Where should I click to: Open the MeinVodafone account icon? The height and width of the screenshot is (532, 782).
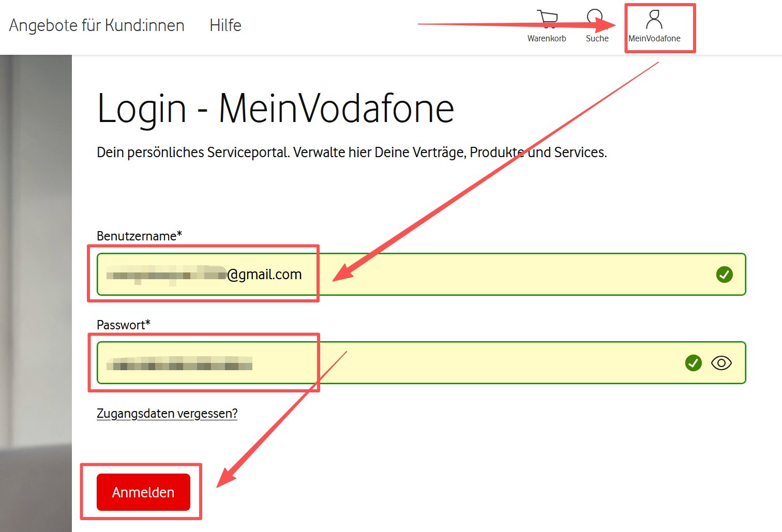pyautogui.click(x=654, y=20)
